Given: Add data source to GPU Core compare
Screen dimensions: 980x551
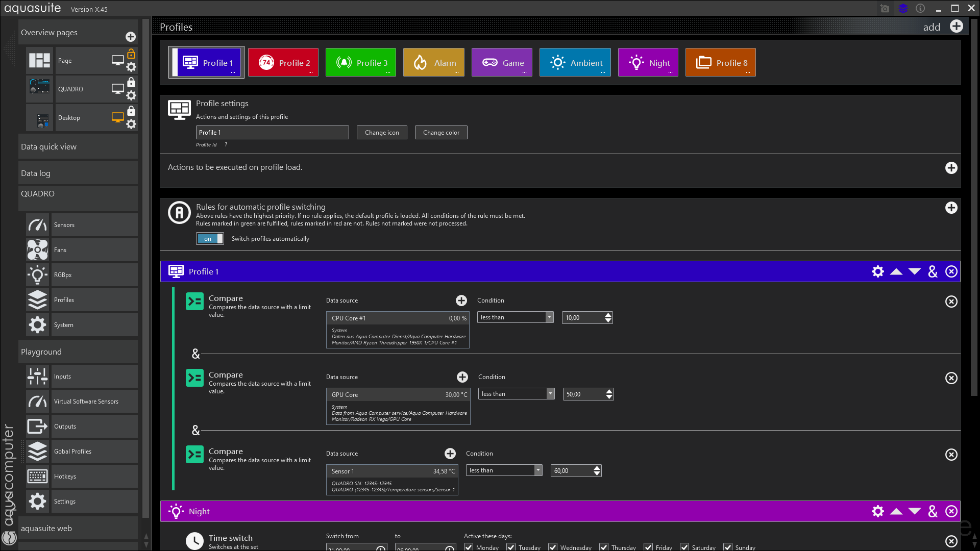Looking at the screenshot, I should pos(462,377).
